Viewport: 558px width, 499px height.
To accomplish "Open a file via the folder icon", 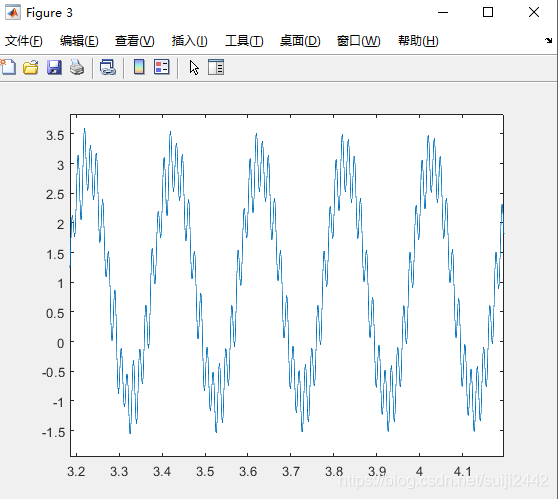I will pos(31,67).
